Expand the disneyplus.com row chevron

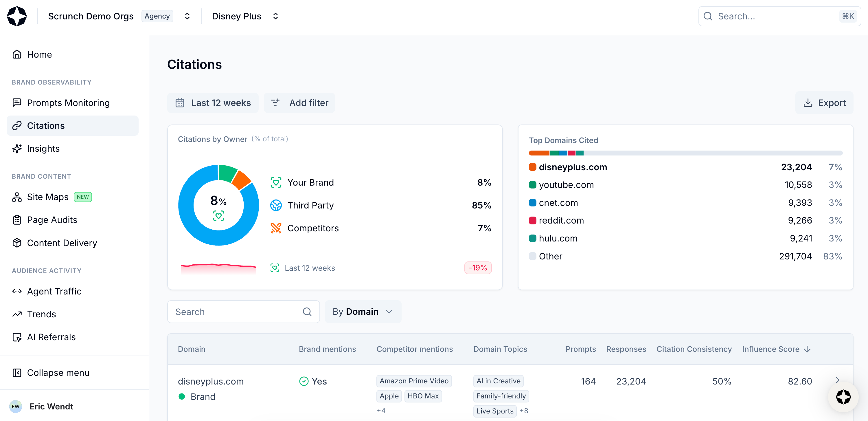tap(838, 380)
